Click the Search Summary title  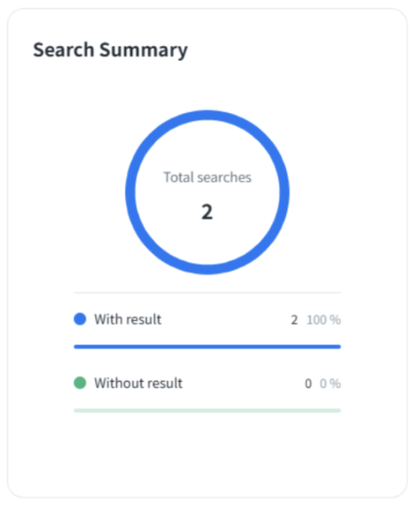click(x=111, y=51)
